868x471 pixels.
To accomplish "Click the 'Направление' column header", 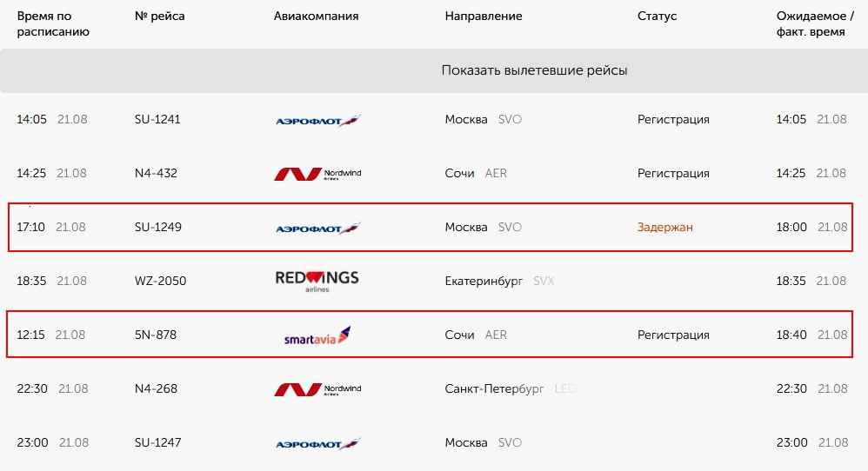I will [484, 16].
